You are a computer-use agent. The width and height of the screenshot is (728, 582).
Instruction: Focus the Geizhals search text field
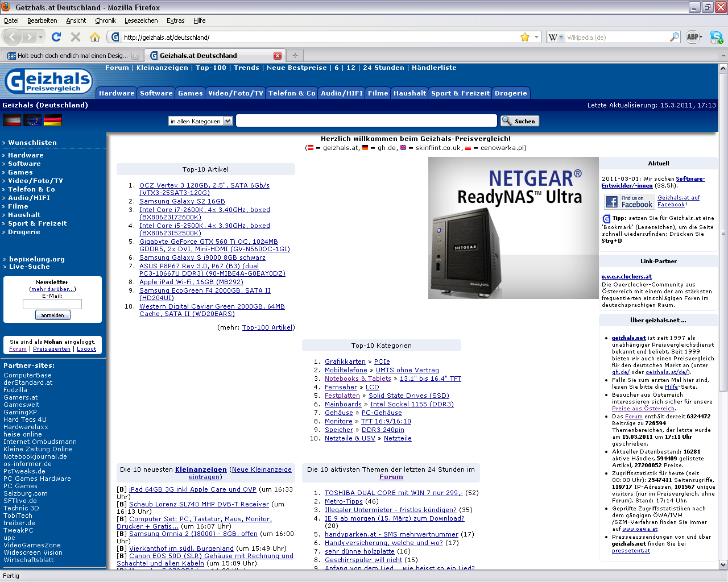tap(366, 120)
